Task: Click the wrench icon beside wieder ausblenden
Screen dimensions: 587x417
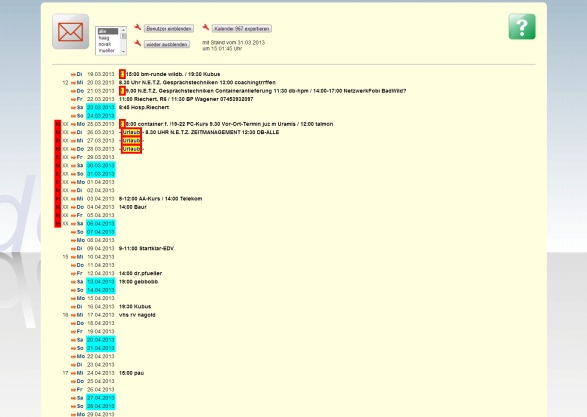Action: coord(137,43)
